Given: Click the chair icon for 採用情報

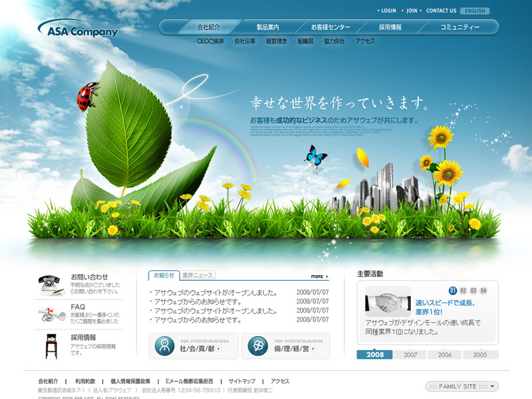Looking at the screenshot, I should click(51, 346).
